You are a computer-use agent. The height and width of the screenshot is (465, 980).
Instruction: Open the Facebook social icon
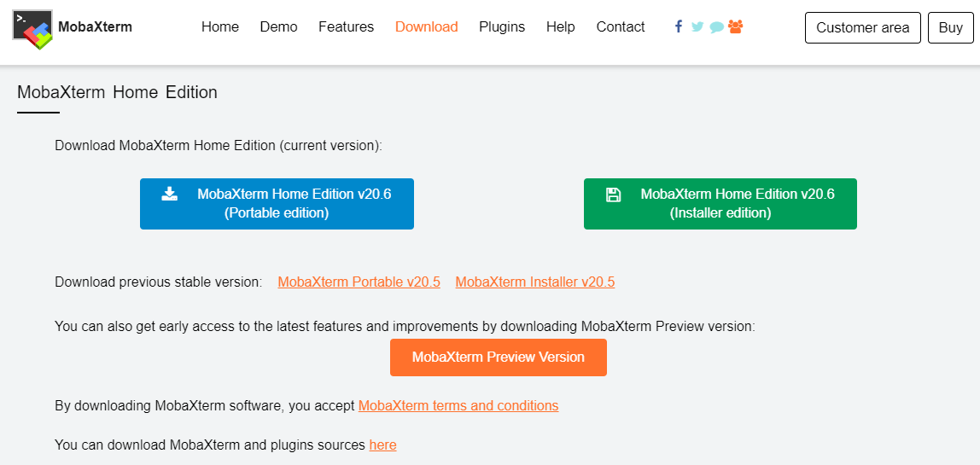[x=679, y=26]
